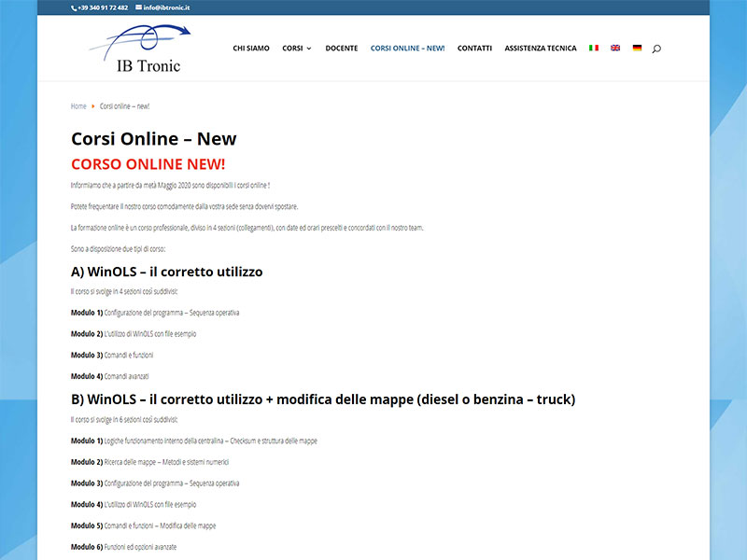
Task: Expand the Corsi dropdown arrow
Action: pos(309,49)
